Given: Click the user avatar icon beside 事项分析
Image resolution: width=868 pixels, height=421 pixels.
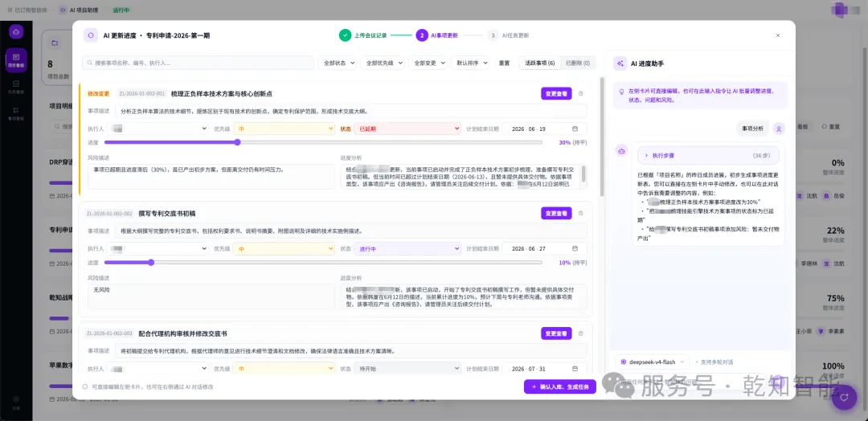Looking at the screenshot, I should click(x=779, y=129).
